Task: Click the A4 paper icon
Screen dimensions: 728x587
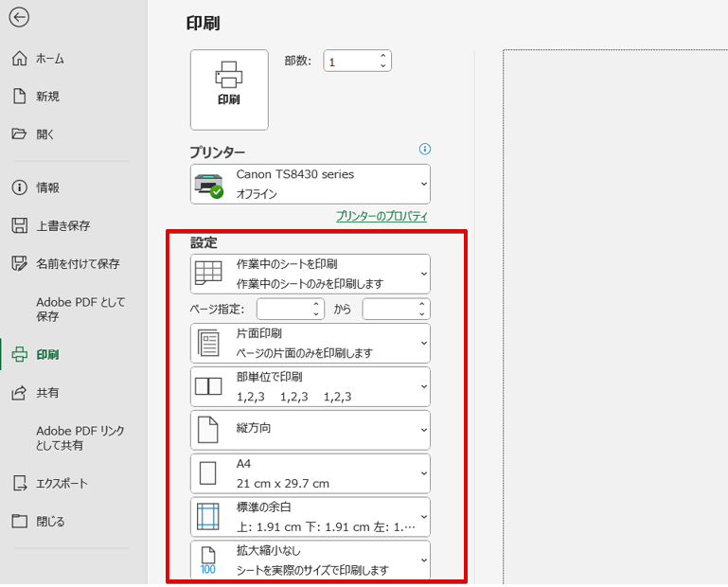Action: click(207, 473)
